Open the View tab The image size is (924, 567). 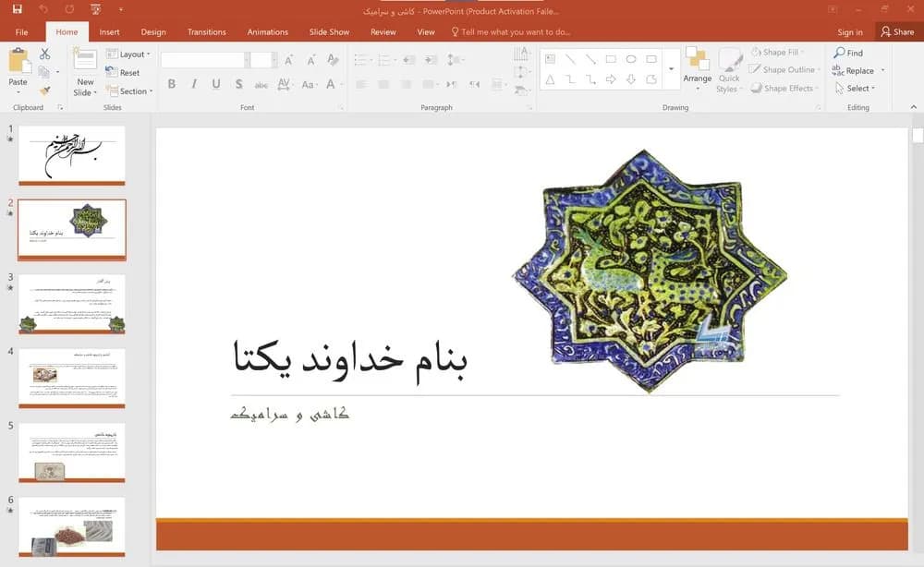pos(425,31)
